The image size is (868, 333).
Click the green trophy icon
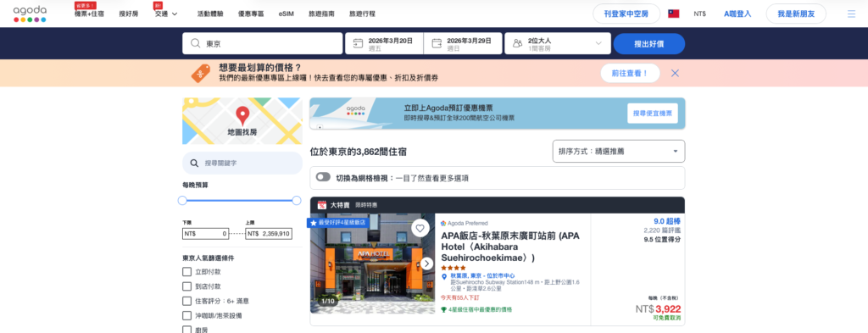tap(443, 310)
